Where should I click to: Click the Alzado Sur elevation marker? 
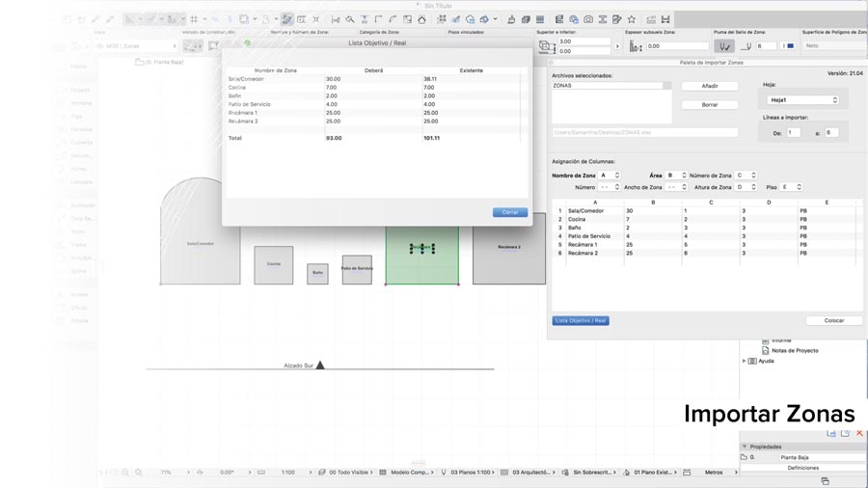[320, 365]
